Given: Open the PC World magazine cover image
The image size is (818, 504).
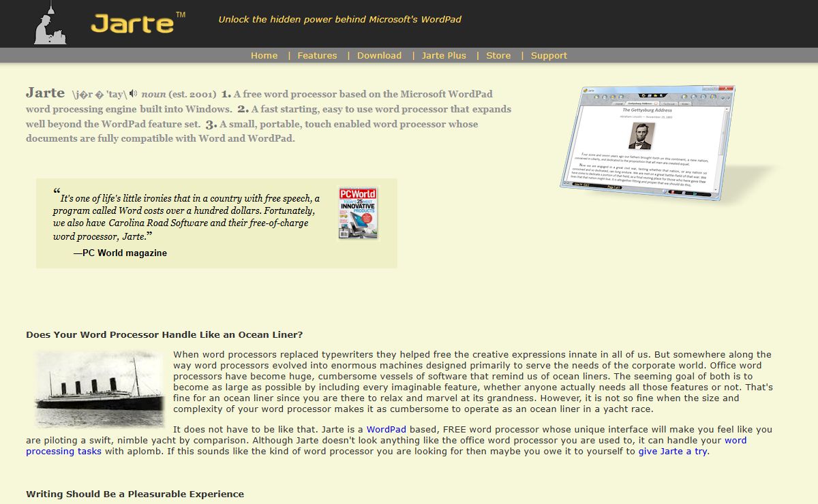Looking at the screenshot, I should click(358, 214).
